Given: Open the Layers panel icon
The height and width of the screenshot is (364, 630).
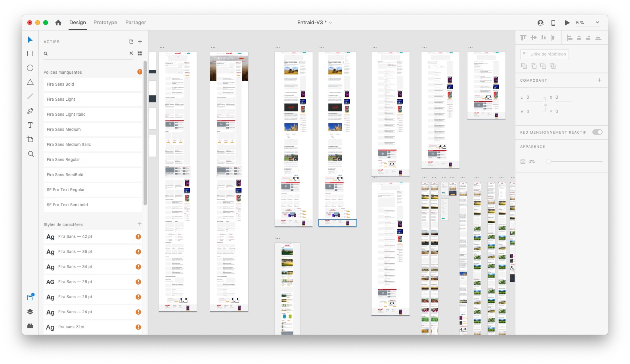Looking at the screenshot, I should 30,312.
